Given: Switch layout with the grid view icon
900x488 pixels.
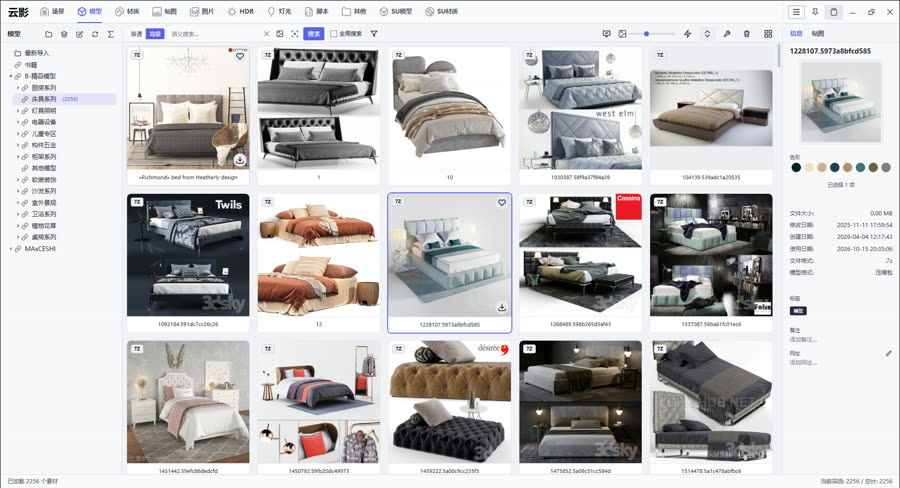Looking at the screenshot, I should click(x=768, y=34).
